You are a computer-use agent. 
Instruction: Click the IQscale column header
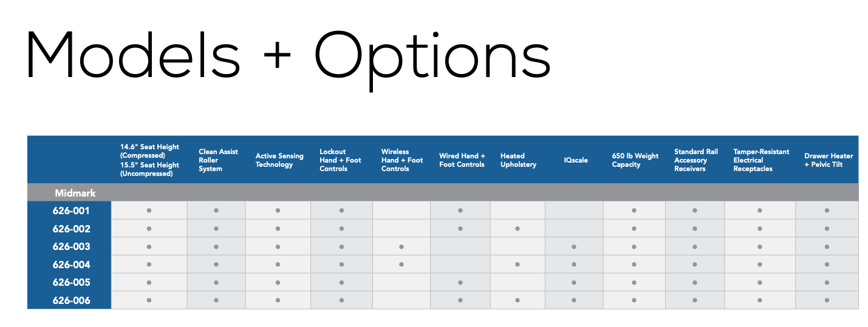point(575,161)
